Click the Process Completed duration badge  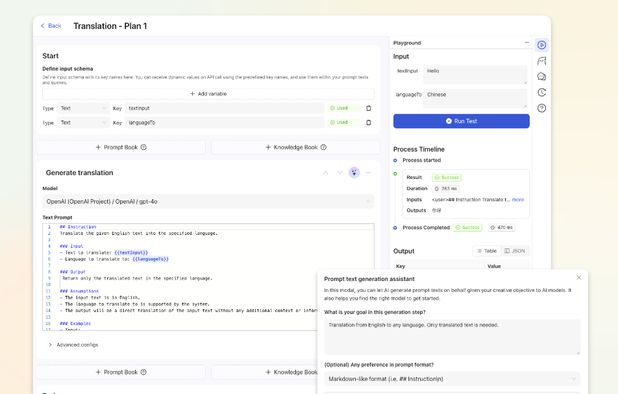[x=501, y=228]
